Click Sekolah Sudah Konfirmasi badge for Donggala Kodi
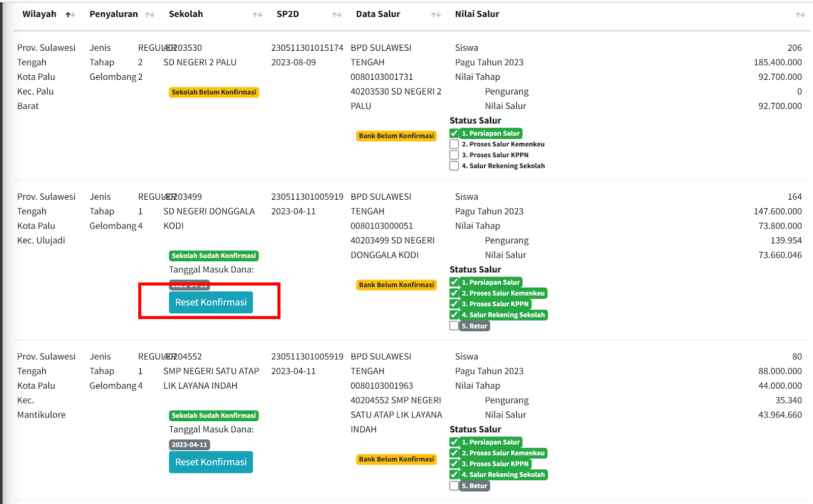 coord(214,256)
